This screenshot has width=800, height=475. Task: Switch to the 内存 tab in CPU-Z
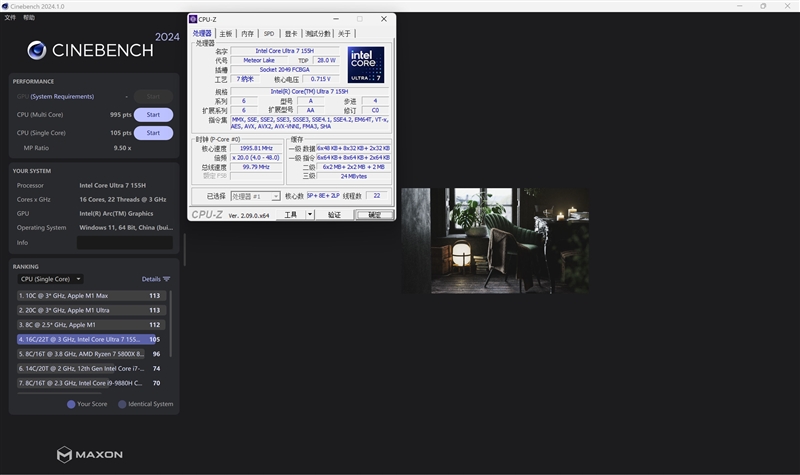point(247,34)
